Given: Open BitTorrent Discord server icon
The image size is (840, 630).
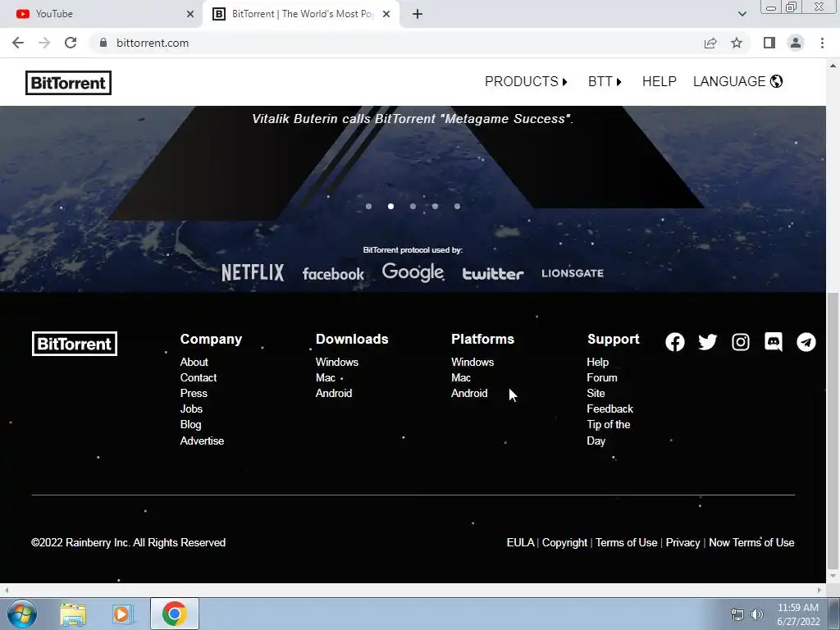Looking at the screenshot, I should [773, 342].
